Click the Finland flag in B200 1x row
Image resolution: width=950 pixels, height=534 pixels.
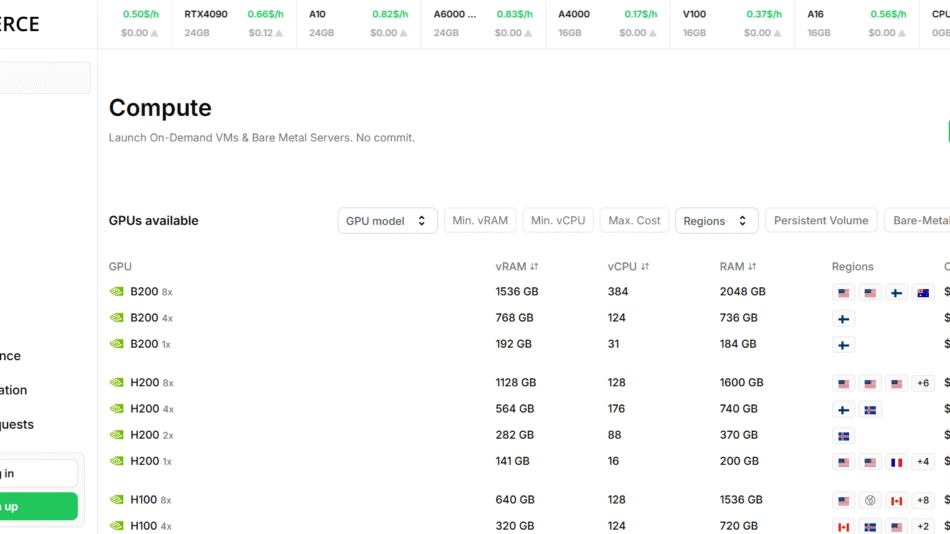(x=844, y=345)
